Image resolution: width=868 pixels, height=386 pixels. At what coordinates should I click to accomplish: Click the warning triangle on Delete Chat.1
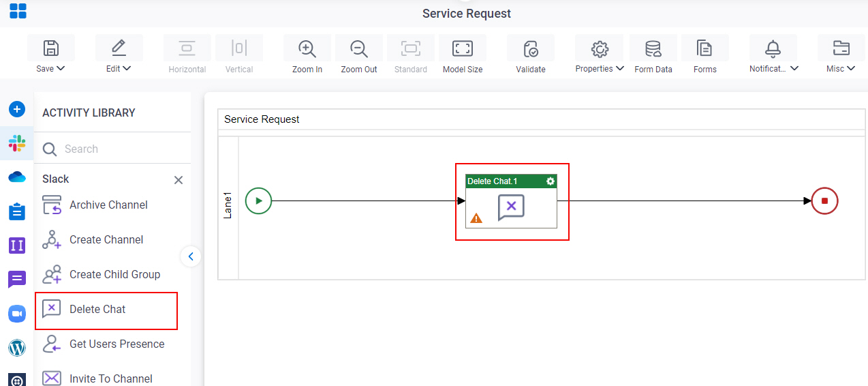(476, 218)
